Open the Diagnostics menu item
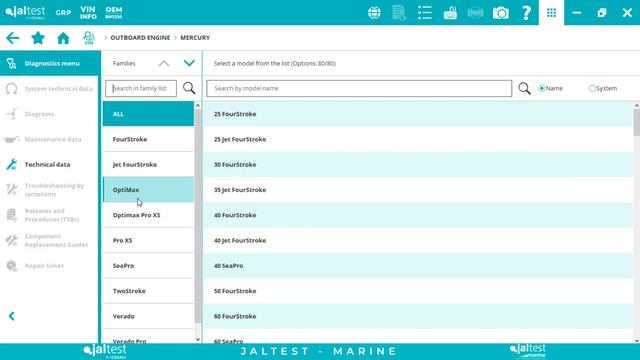 [x=50, y=63]
